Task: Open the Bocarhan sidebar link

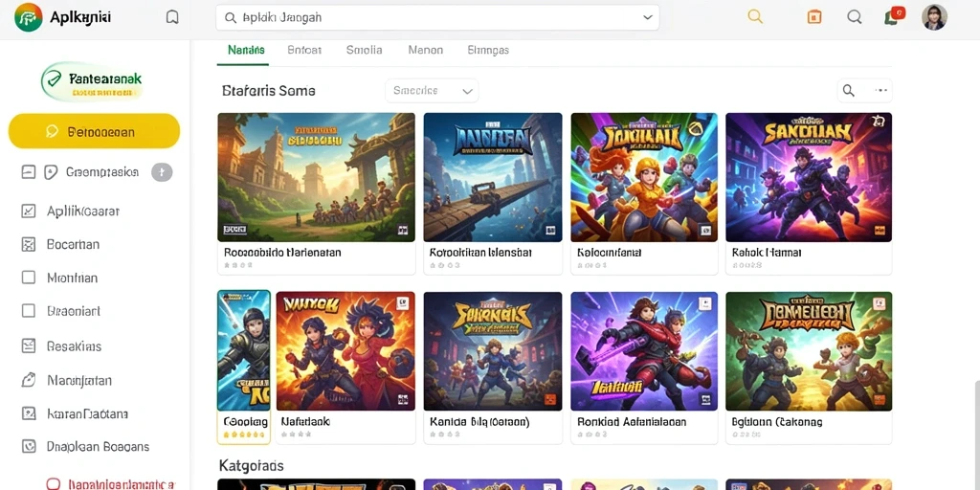Action: [73, 244]
